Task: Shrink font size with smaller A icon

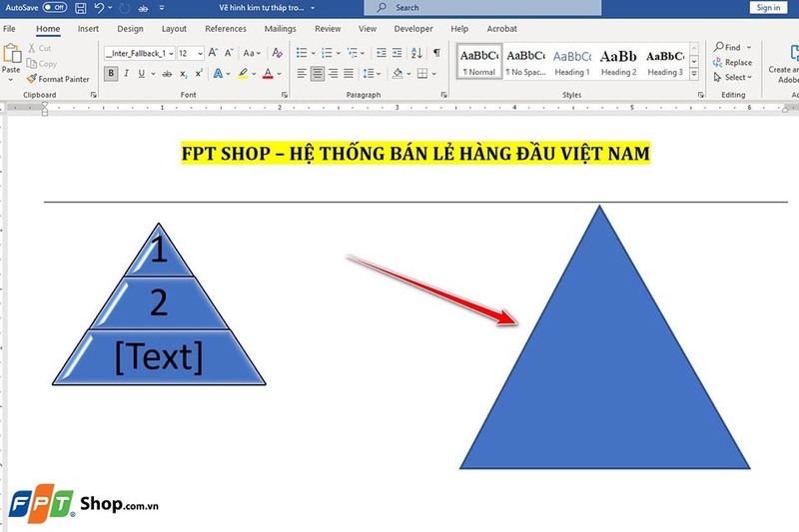Action: (229, 53)
